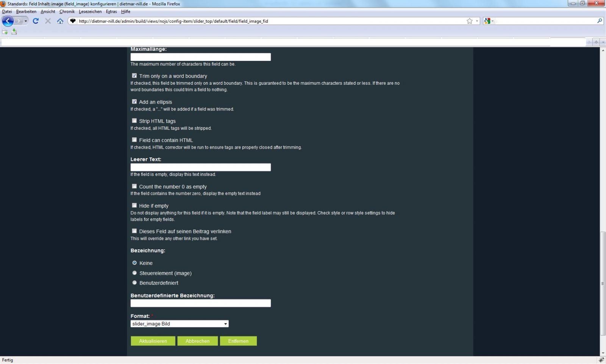Enable the Strip HTML tags checkbox
606x364 pixels.
click(134, 121)
